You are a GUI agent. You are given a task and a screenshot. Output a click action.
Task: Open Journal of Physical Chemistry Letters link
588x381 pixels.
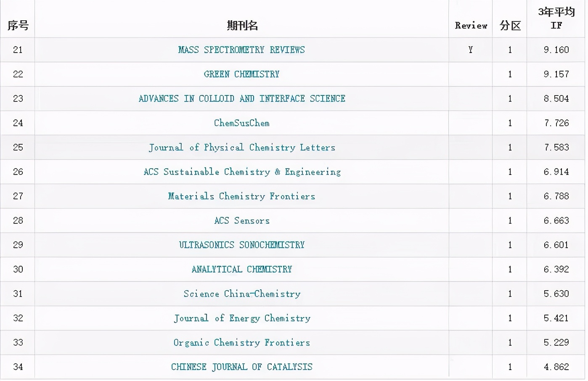click(242, 147)
